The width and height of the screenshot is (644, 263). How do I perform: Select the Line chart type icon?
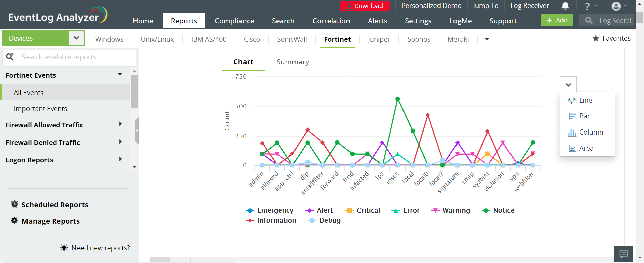(x=572, y=101)
